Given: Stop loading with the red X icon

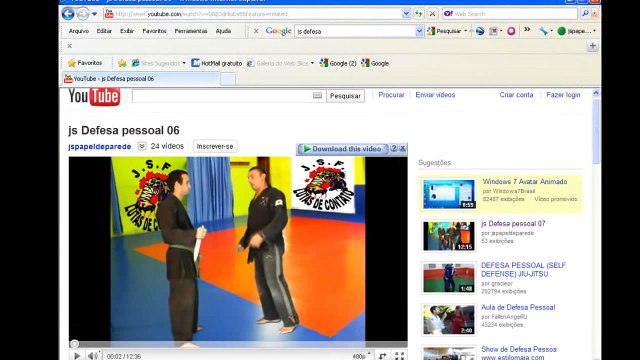Looking at the screenshot, I should (432, 14).
